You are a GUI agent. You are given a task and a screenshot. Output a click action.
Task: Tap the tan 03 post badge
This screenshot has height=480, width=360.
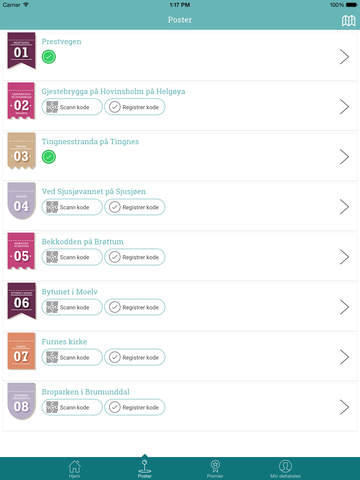(21, 151)
